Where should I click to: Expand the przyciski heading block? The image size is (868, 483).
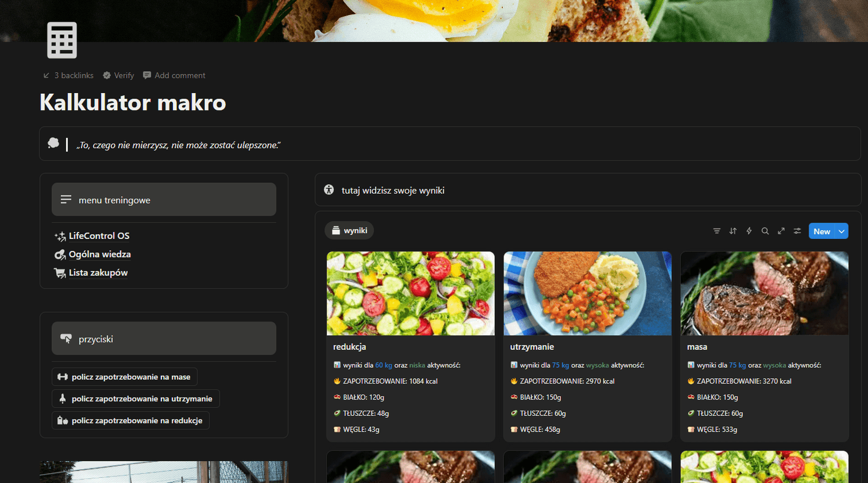point(164,338)
